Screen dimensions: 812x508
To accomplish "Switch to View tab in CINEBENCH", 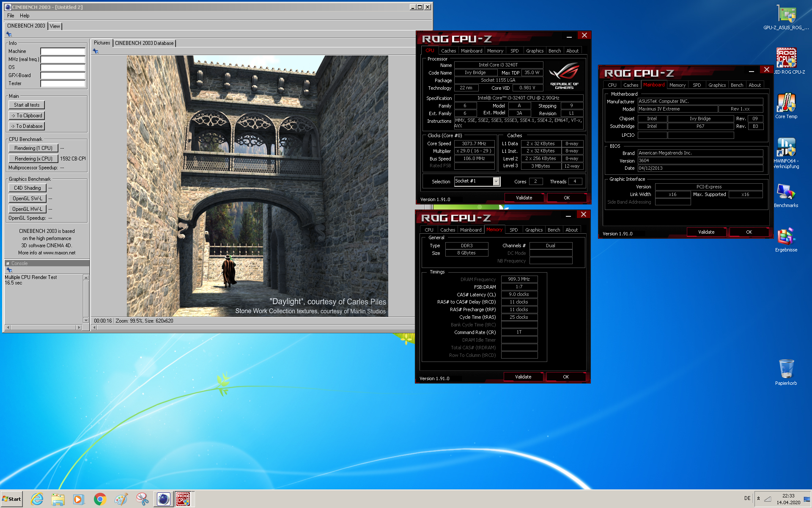I will [x=55, y=26].
